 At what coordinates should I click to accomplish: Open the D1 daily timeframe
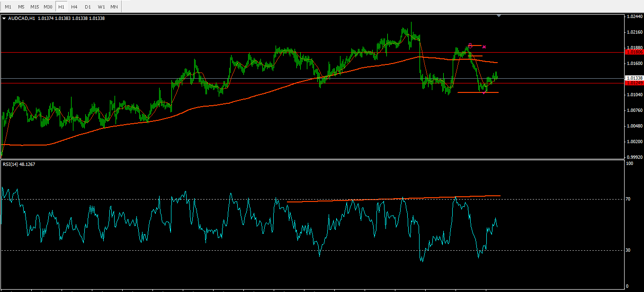[88, 7]
